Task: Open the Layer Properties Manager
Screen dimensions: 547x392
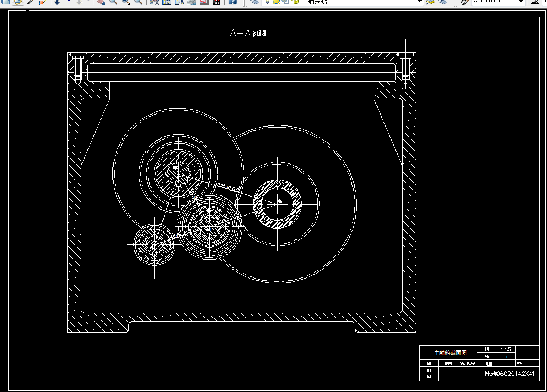Action: 255,2
